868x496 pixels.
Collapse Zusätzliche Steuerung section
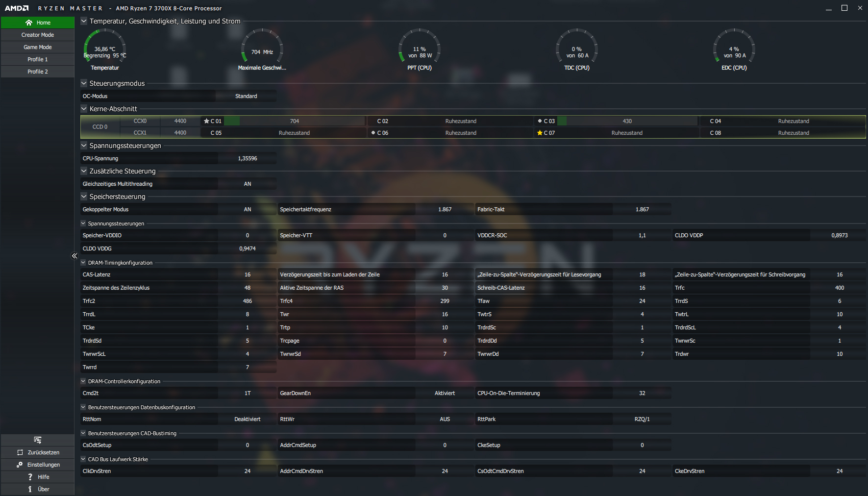(x=84, y=171)
